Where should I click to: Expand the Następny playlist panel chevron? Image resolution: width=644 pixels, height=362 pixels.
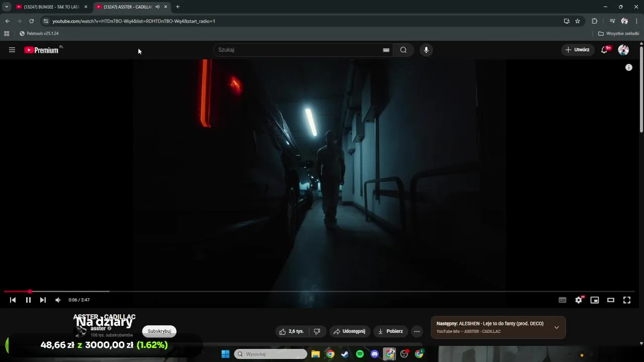pos(556,327)
